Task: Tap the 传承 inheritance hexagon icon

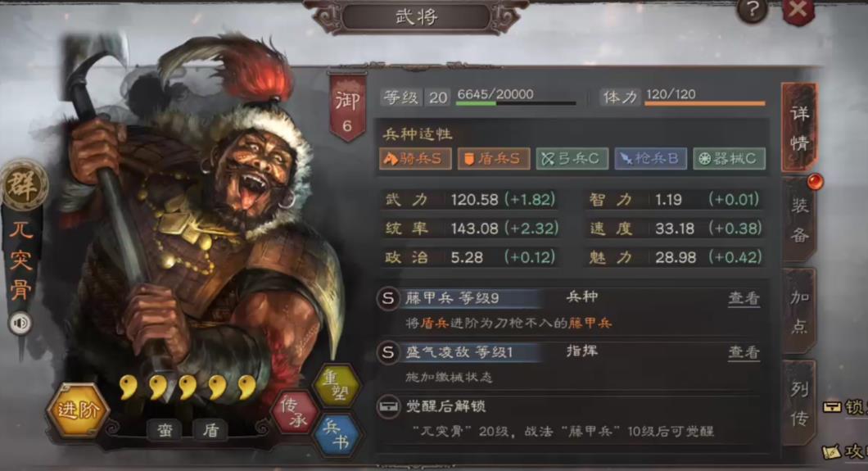Action: pos(294,412)
